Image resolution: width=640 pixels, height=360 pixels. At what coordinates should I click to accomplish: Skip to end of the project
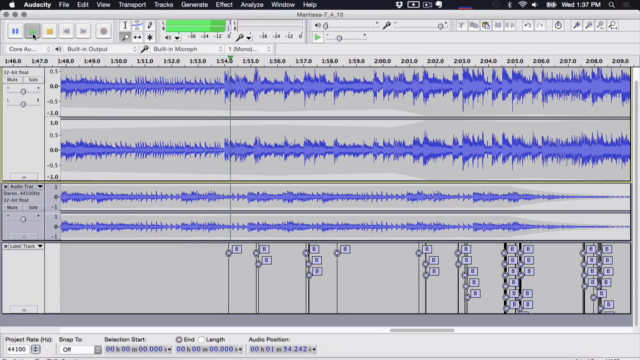83,31
